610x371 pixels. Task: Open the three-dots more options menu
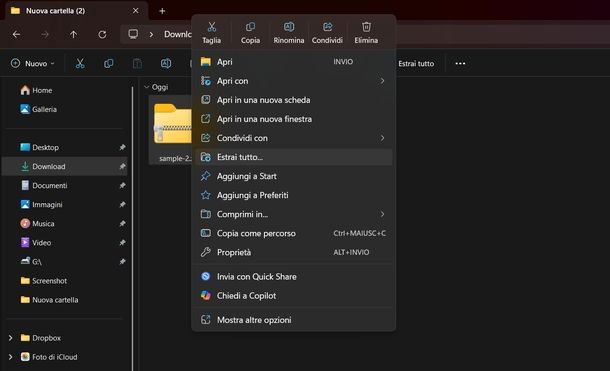pyautogui.click(x=460, y=63)
